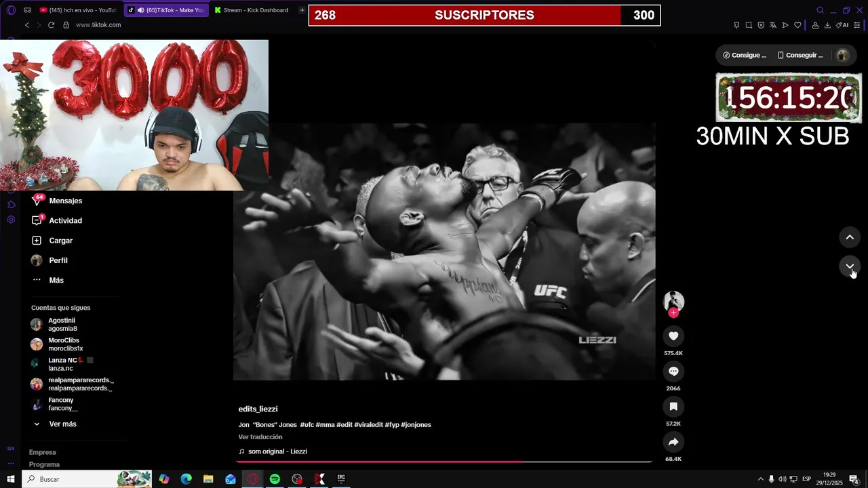The height and width of the screenshot is (488, 868).
Task: Click the #jonjones hashtag
Action: click(x=416, y=425)
